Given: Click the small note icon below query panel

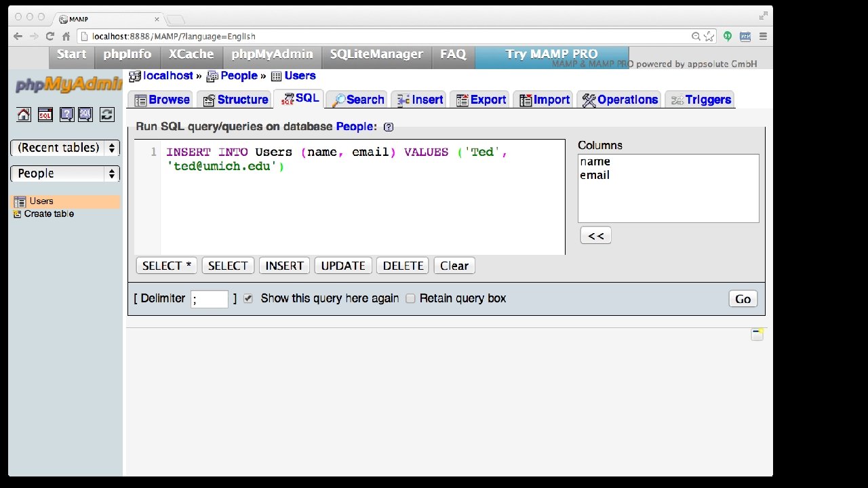Looking at the screenshot, I should click(x=757, y=334).
